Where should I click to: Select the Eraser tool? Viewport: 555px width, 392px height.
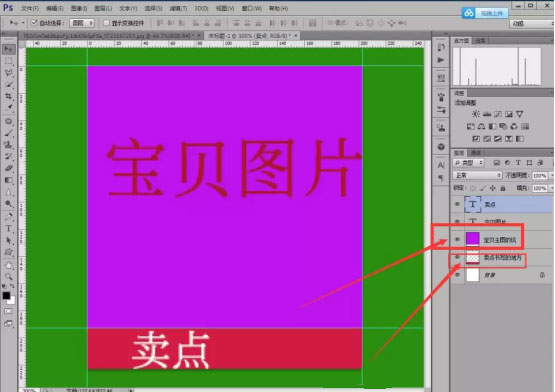tap(8, 169)
